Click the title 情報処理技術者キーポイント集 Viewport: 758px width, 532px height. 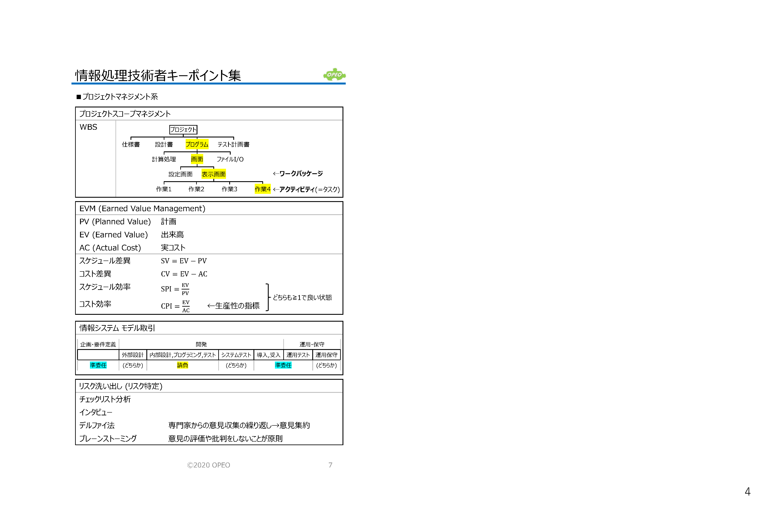click(158, 75)
